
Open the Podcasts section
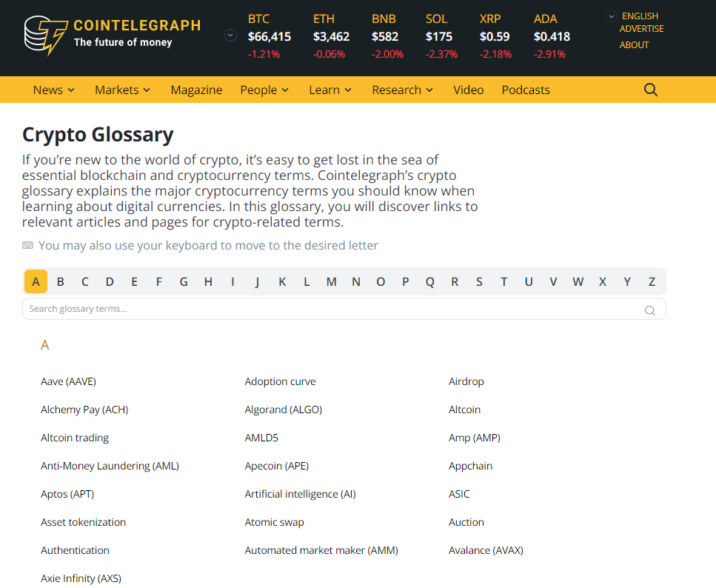click(526, 90)
